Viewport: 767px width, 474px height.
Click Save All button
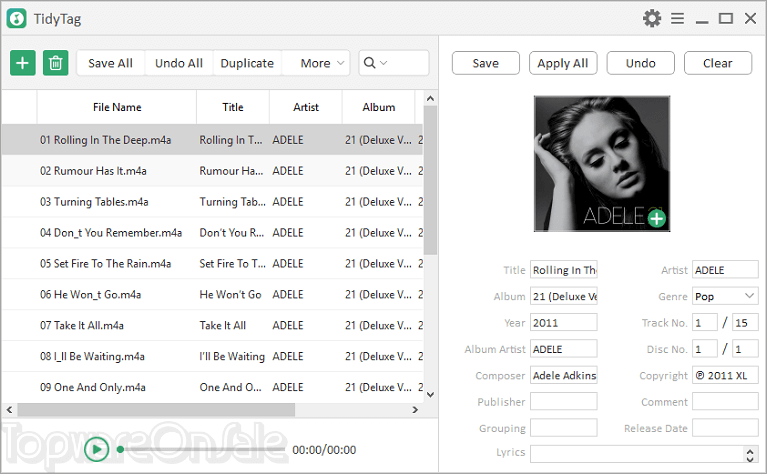(x=111, y=63)
